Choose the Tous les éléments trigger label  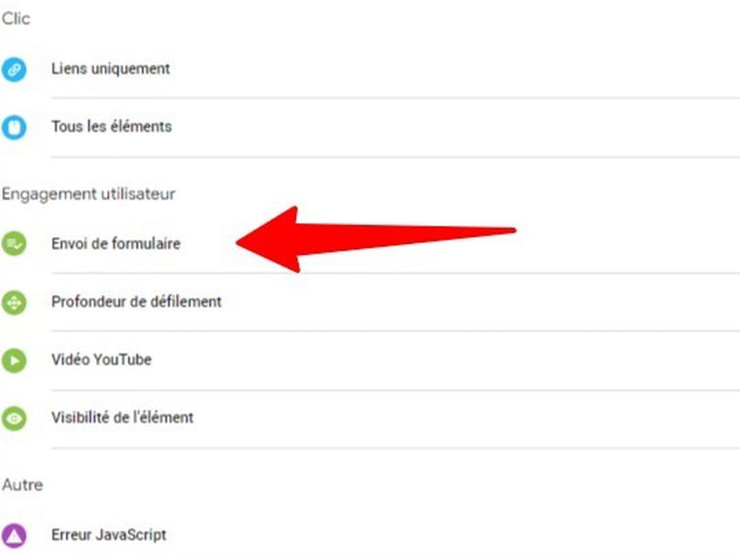[112, 127]
